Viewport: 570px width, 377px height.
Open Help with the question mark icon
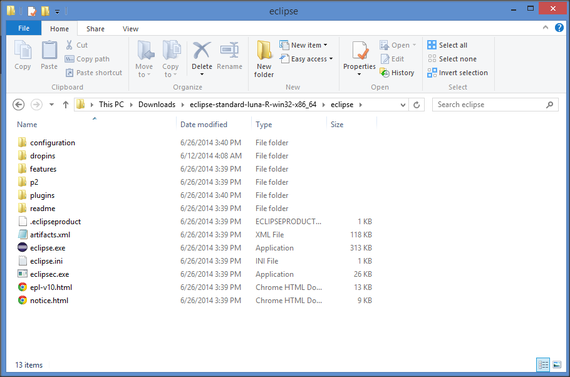point(559,28)
